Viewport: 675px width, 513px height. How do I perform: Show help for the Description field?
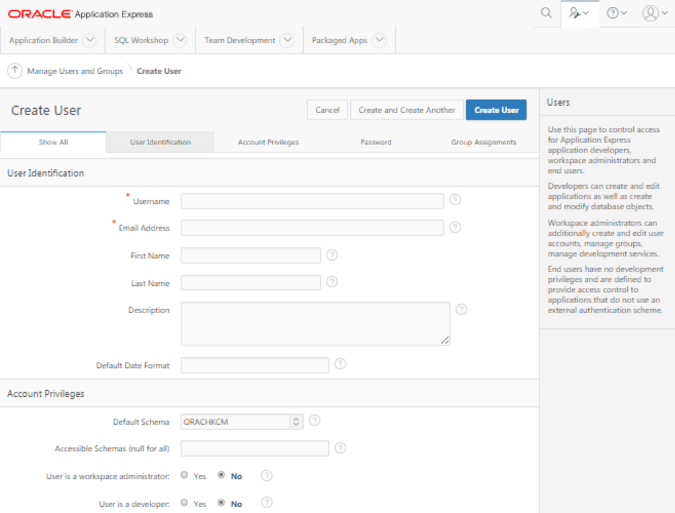(x=461, y=309)
